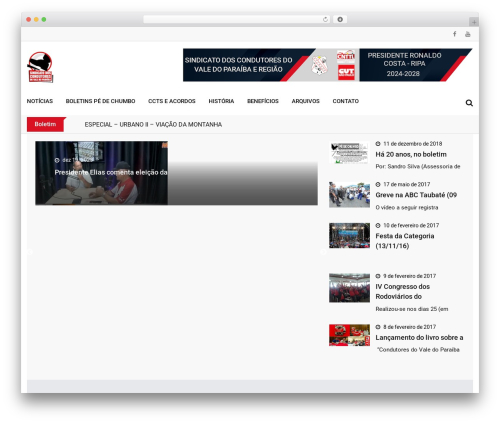This screenshot has height=423, width=500.
Task: Click excerpt 'O vídeo a seguir registra'
Action: point(407,207)
